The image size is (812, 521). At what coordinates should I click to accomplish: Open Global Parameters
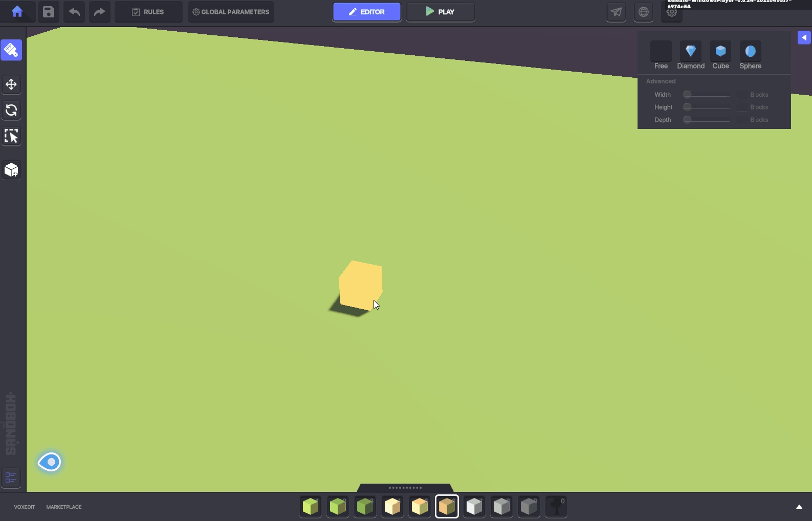[x=231, y=12]
